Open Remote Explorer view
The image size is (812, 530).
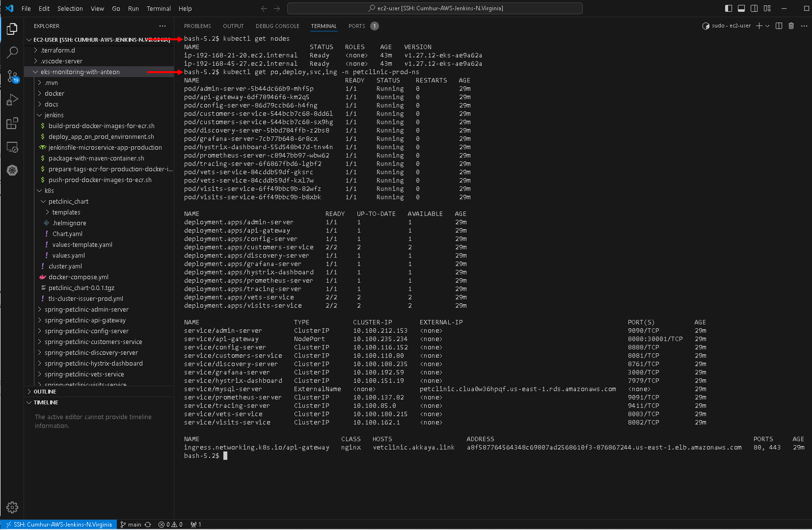pos(12,147)
